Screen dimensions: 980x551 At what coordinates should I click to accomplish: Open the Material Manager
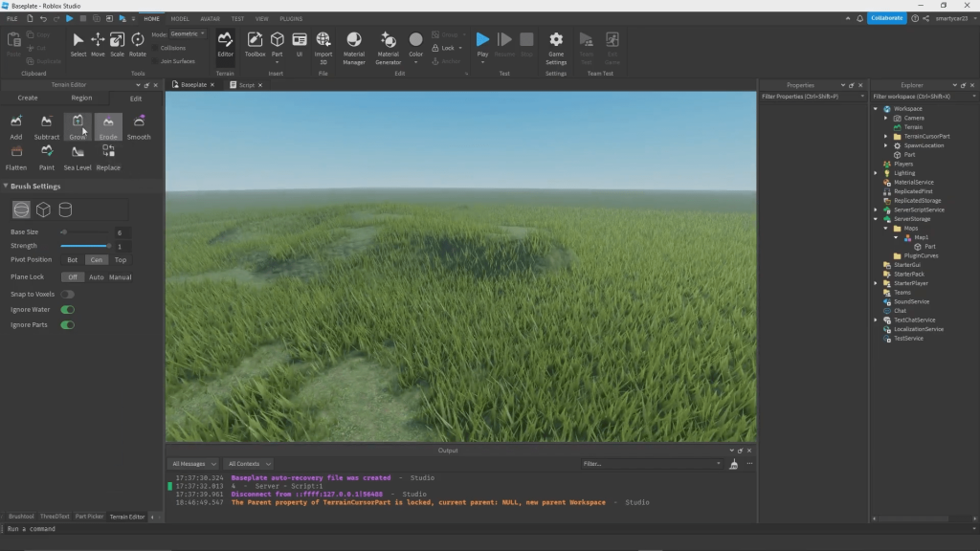354,48
